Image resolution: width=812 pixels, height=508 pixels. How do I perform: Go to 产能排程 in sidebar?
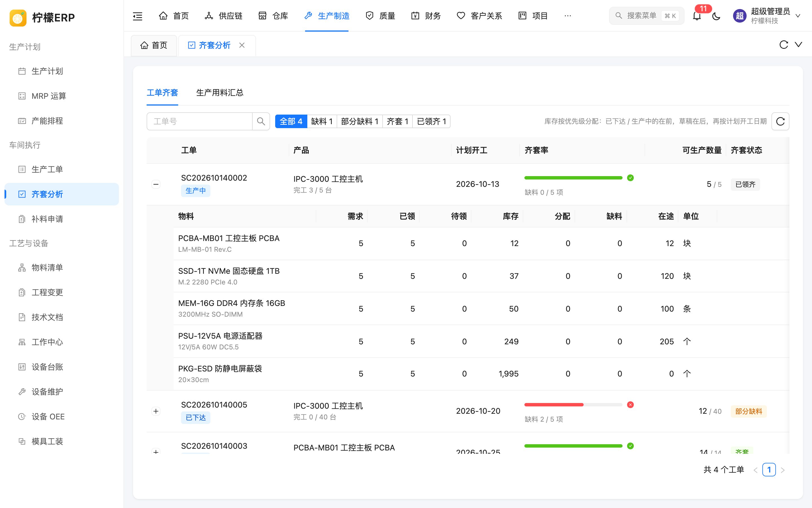(62, 121)
